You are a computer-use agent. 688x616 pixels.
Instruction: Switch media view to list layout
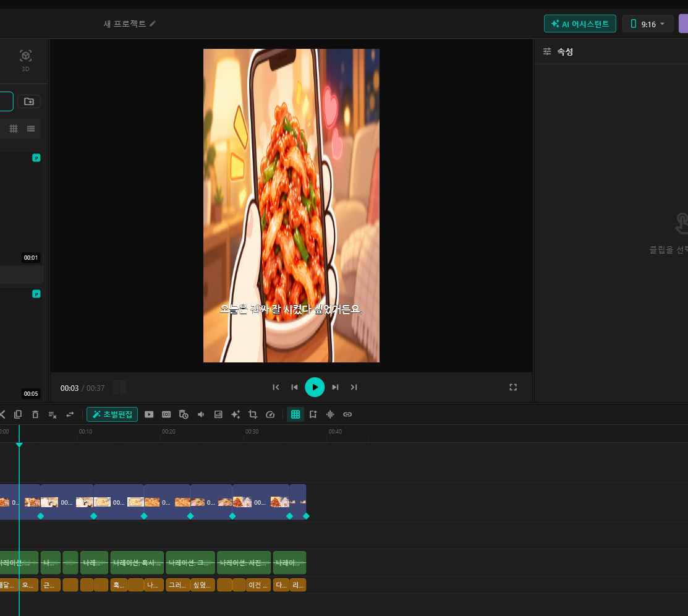[x=31, y=129]
